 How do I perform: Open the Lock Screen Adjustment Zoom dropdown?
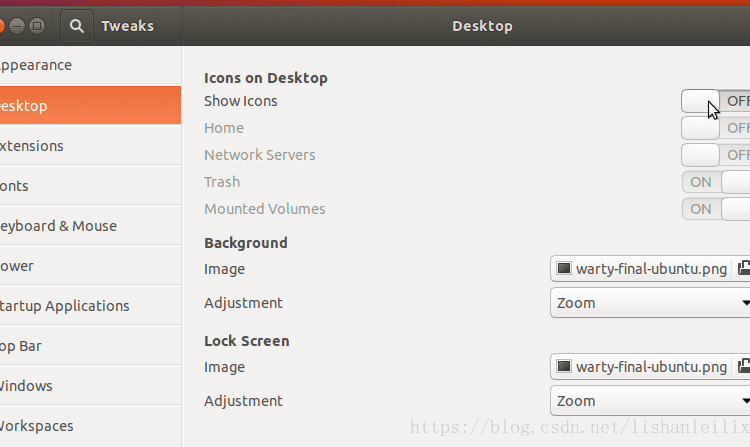click(x=650, y=401)
